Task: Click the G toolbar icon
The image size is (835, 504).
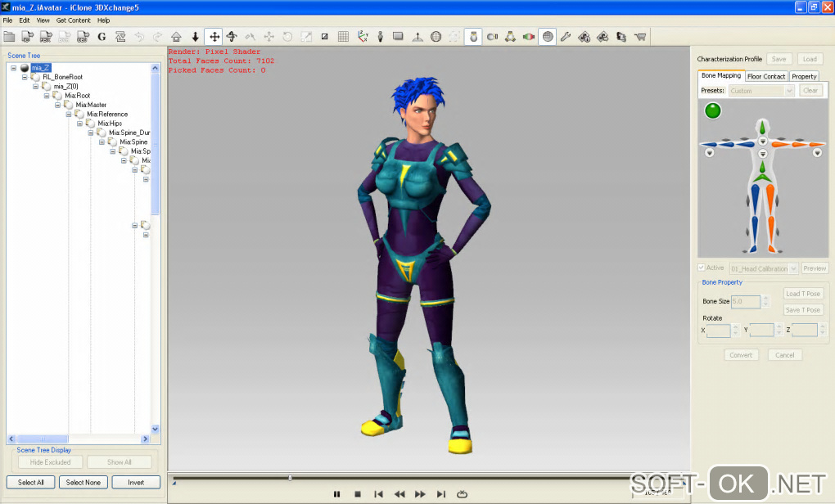Action: point(102,37)
